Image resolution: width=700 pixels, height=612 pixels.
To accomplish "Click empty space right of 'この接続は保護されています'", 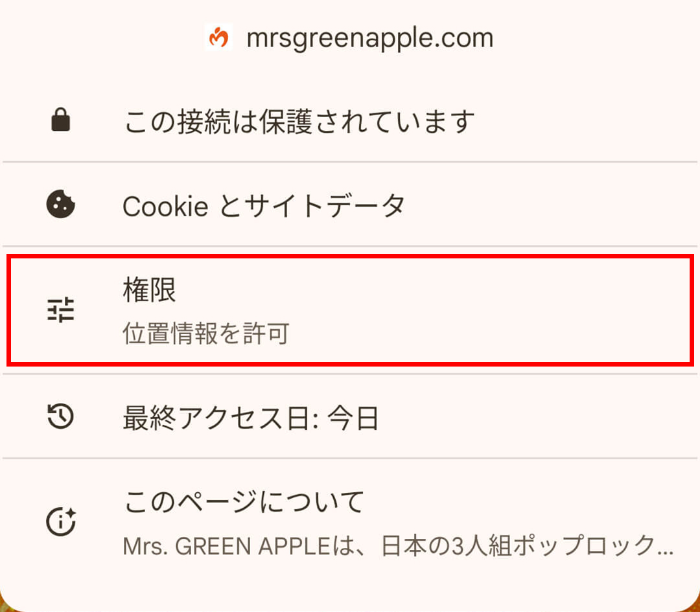I will [x=583, y=122].
